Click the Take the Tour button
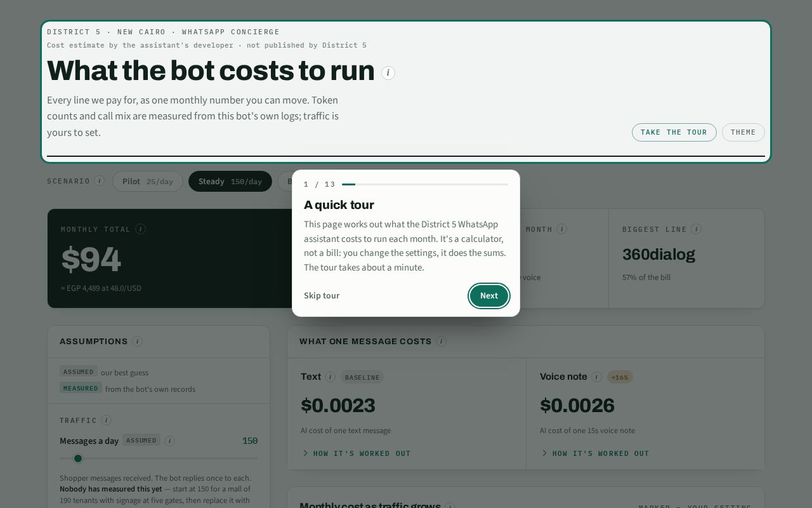 (x=674, y=133)
